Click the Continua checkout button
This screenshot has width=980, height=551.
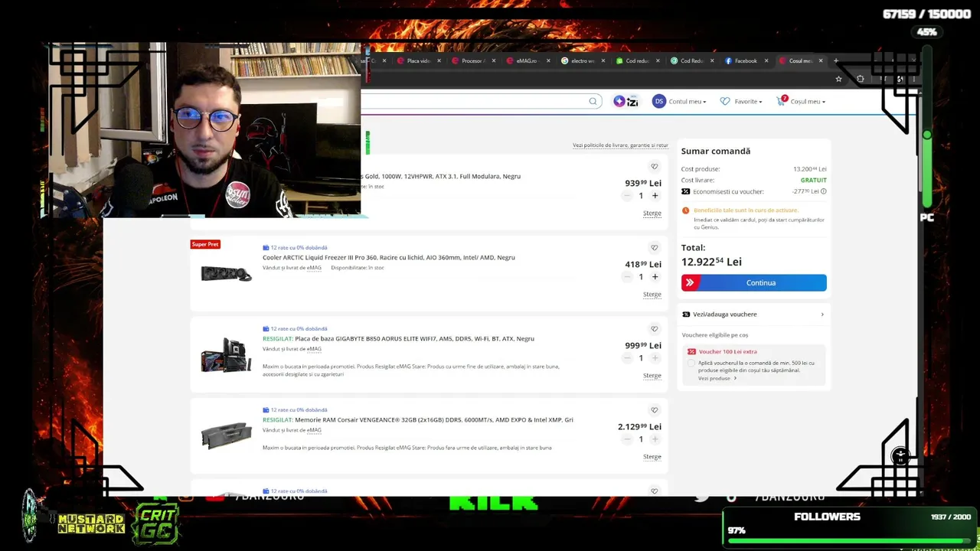pyautogui.click(x=754, y=282)
